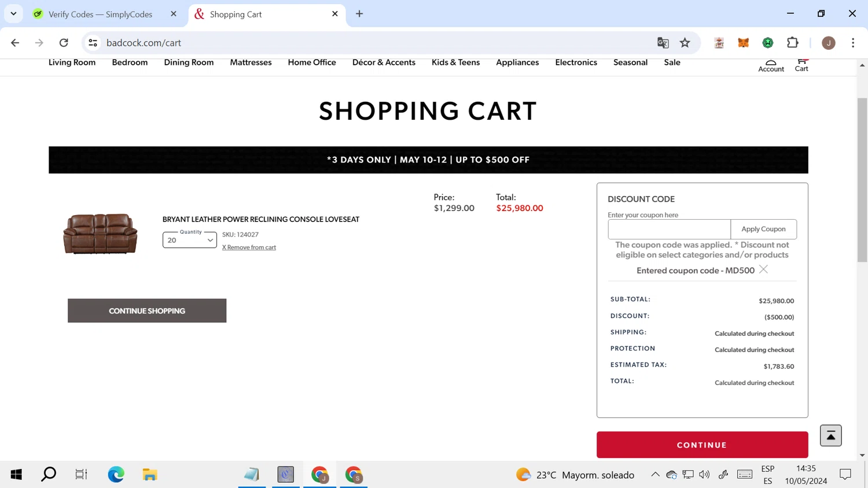Bookmark this page with the star icon

pos(685,43)
